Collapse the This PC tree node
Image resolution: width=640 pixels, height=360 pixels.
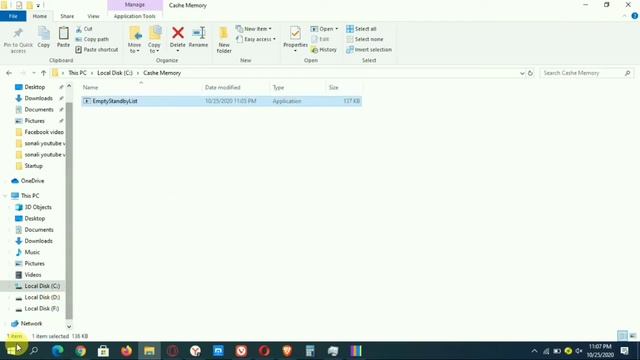click(5, 196)
